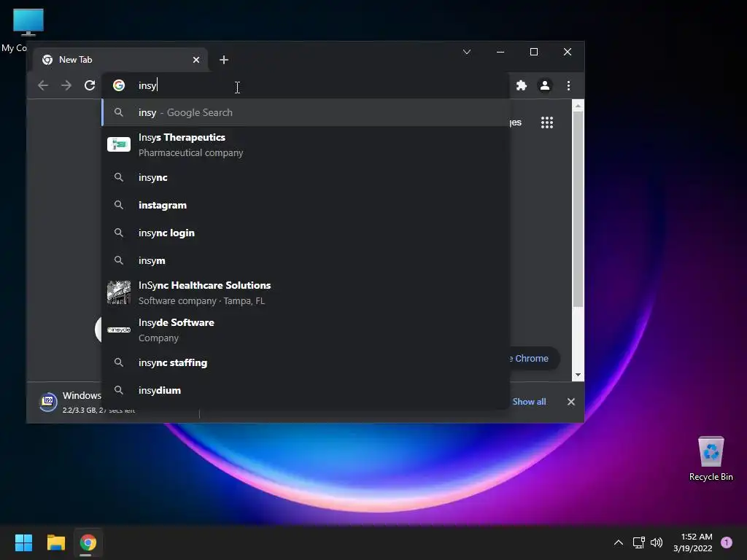
Task: Click the Insyde Software logo thumbnail
Action: pyautogui.click(x=119, y=330)
